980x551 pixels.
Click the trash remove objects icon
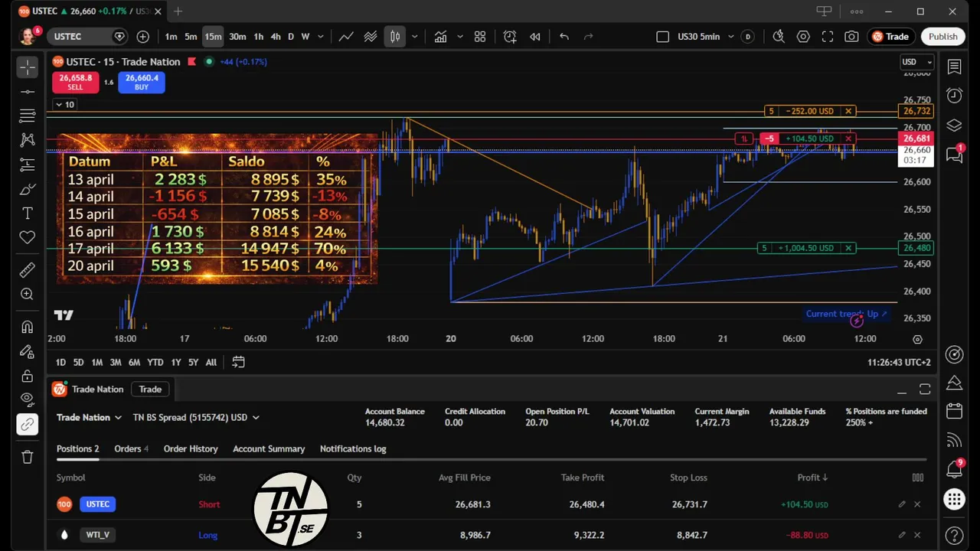(x=28, y=457)
